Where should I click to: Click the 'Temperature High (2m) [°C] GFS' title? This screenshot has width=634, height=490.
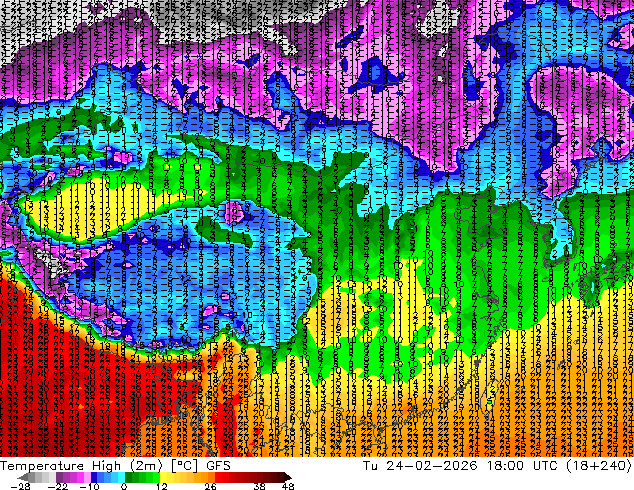(115, 465)
